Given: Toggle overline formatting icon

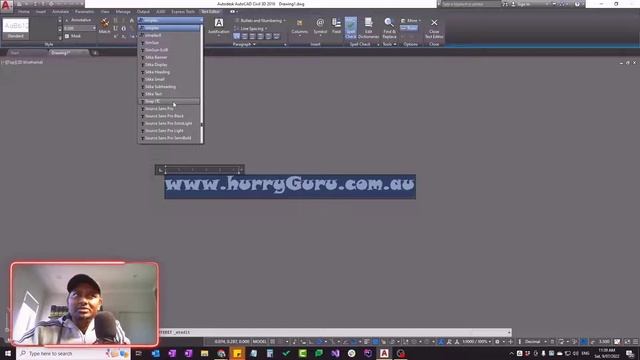Looking at the screenshot, I should coord(124,28).
